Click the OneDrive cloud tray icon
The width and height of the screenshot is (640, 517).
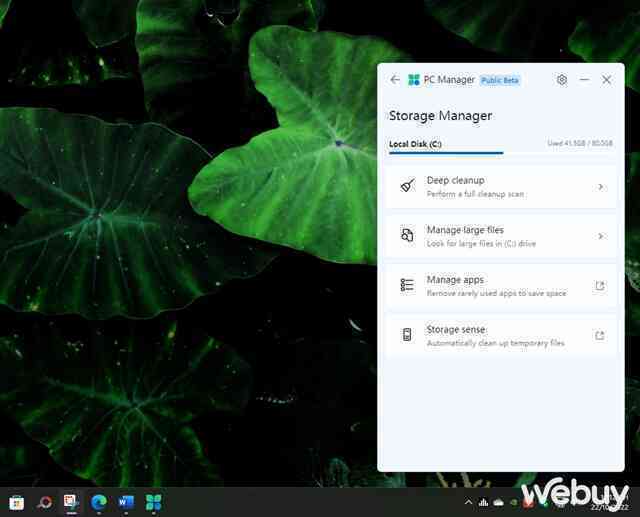coord(498,503)
